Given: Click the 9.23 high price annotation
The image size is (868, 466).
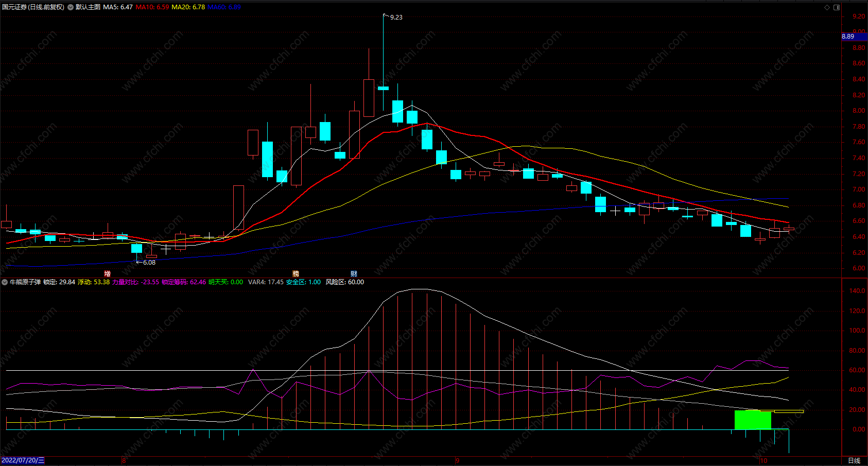Looking at the screenshot, I should [396, 18].
